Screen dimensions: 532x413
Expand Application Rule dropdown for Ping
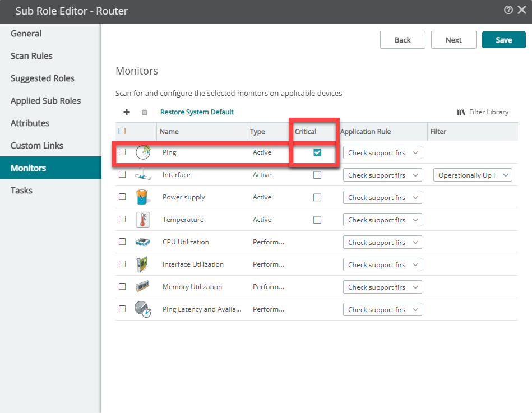[382, 152]
